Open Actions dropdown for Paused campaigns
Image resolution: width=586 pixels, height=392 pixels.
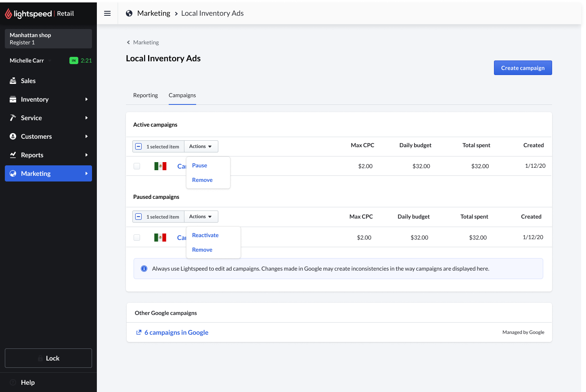(201, 217)
